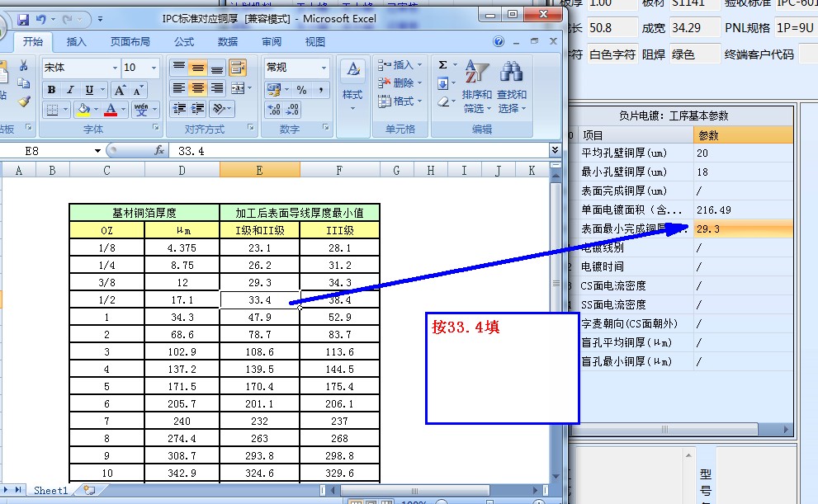818x504 pixels.
Task: Click the fx insert function button
Action: (159, 151)
